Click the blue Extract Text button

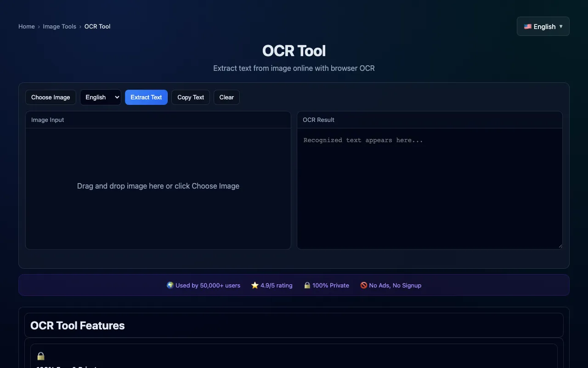click(x=146, y=97)
